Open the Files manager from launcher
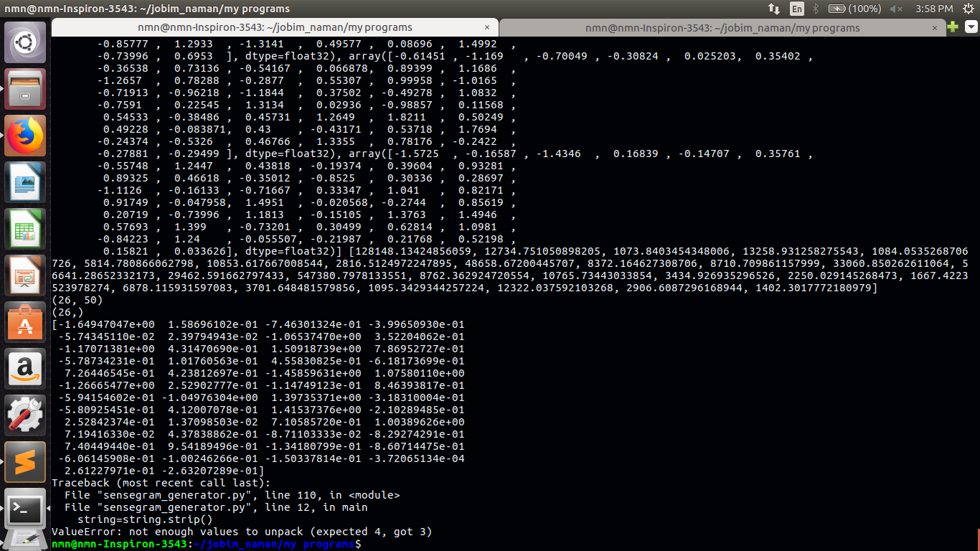 pos(25,89)
